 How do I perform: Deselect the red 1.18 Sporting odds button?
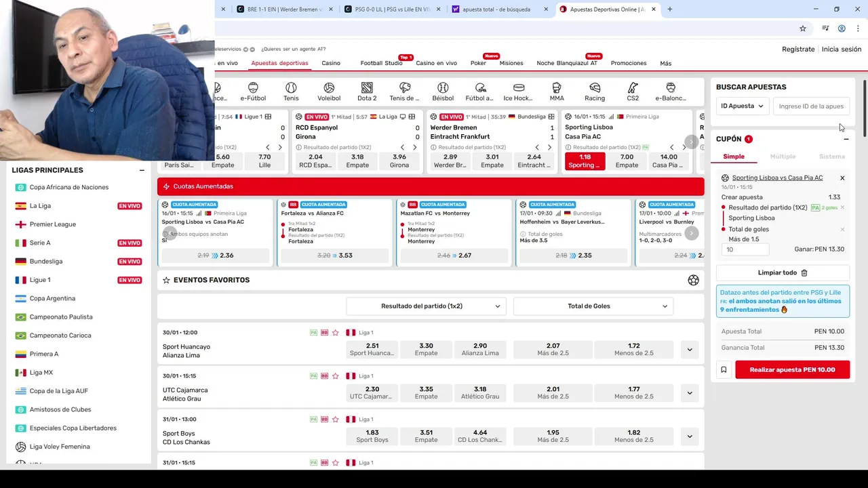(585, 161)
